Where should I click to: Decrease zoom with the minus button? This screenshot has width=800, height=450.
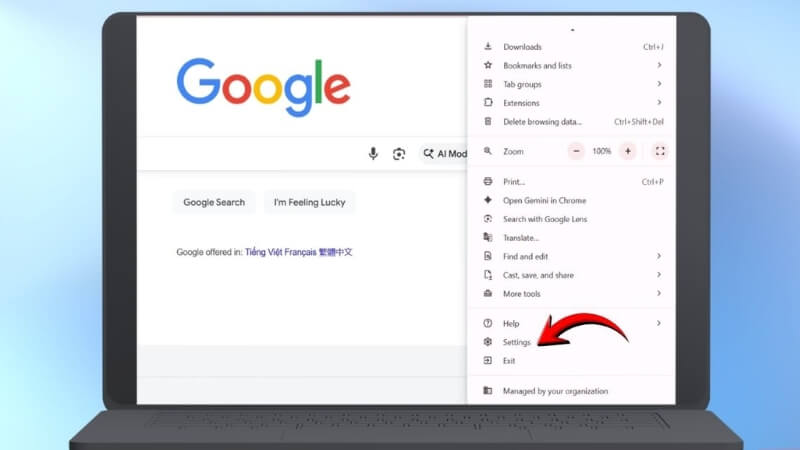pos(576,151)
